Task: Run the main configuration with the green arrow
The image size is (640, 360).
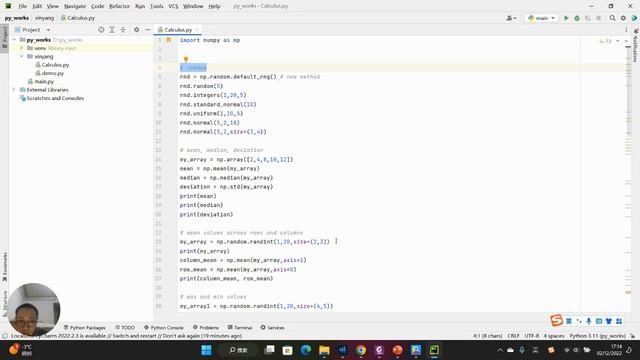Action: [x=566, y=18]
